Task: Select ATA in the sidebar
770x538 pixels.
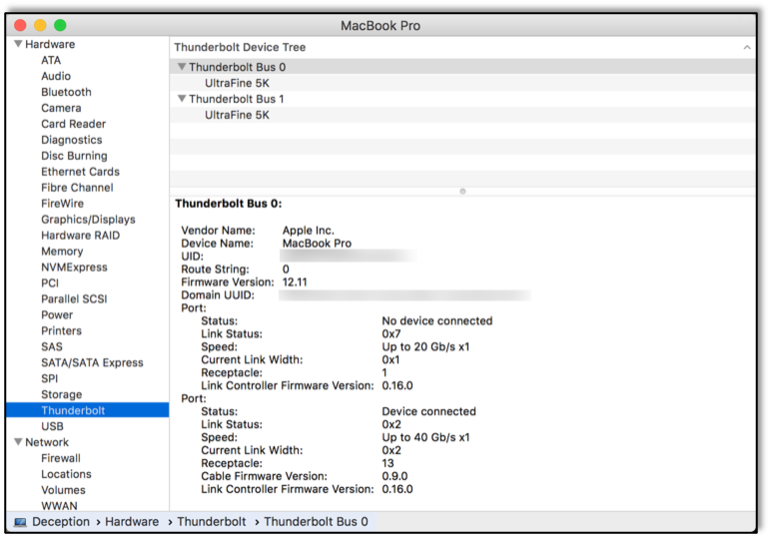Action: pos(51,60)
